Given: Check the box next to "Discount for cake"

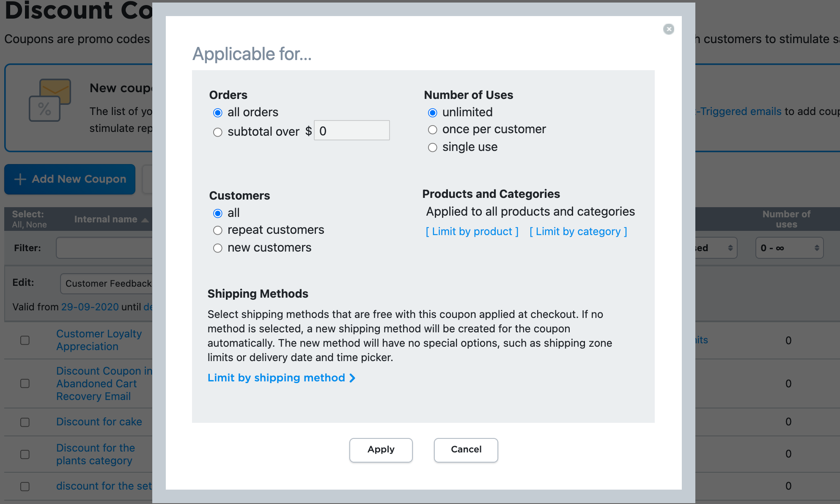Looking at the screenshot, I should (25, 422).
